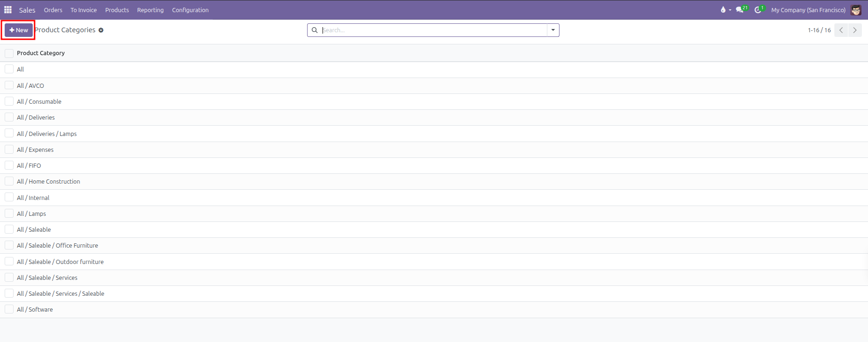This screenshot has height=342, width=868.
Task: Open All / Saleable / Services row
Action: (47, 278)
